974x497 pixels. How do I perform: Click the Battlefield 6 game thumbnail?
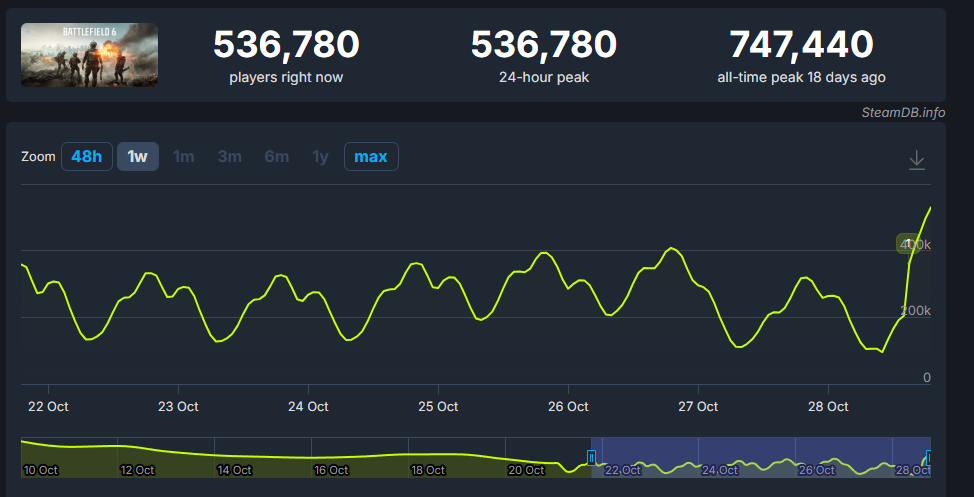coord(89,55)
